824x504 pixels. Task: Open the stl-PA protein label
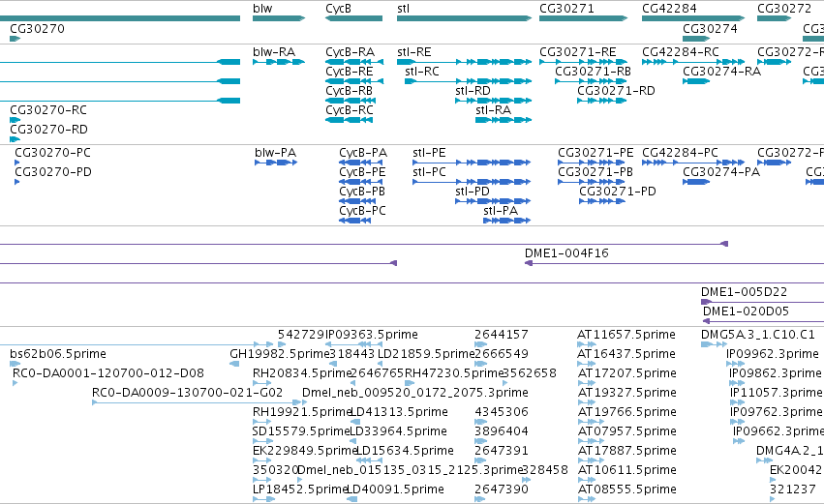[501, 211]
